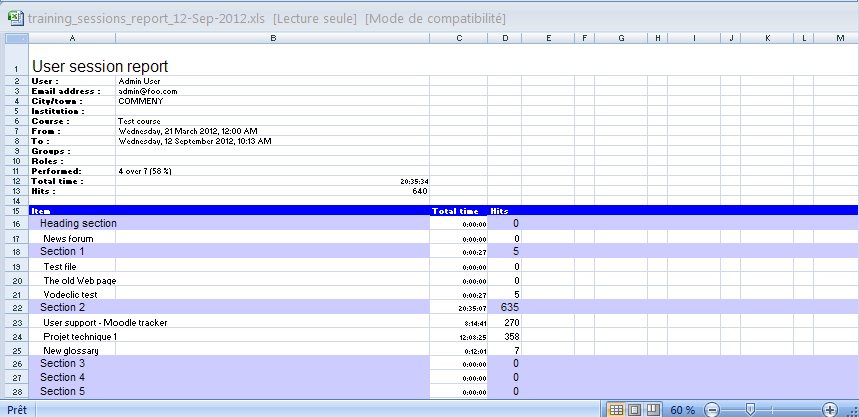859x417 pixels.
Task: Select column B header
Action: [273, 38]
